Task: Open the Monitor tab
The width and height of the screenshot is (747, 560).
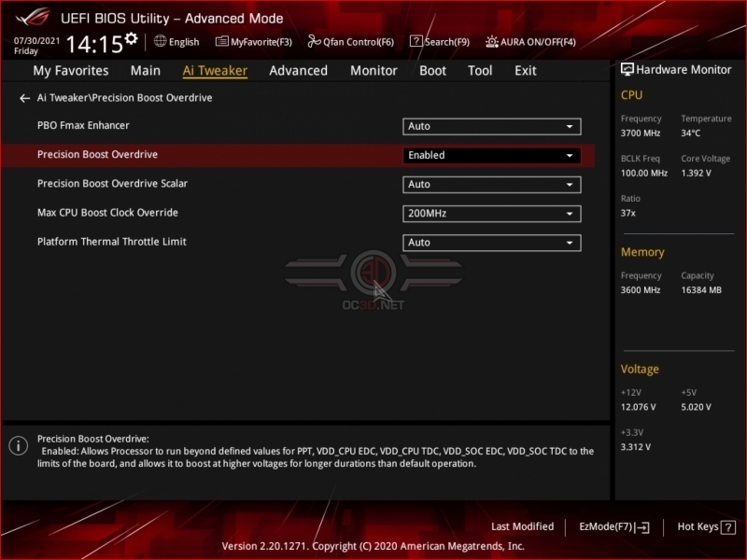Action: point(373,71)
